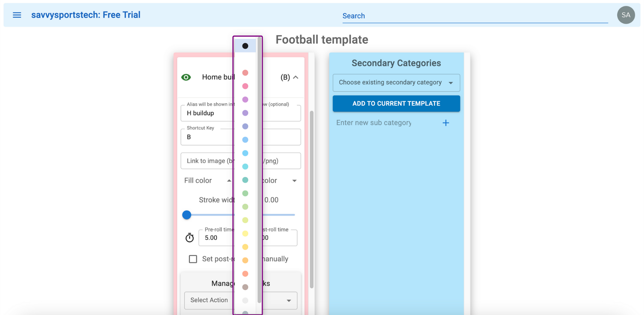This screenshot has height=315, width=644.
Task: Click Add To Current Template button
Action: click(x=396, y=104)
